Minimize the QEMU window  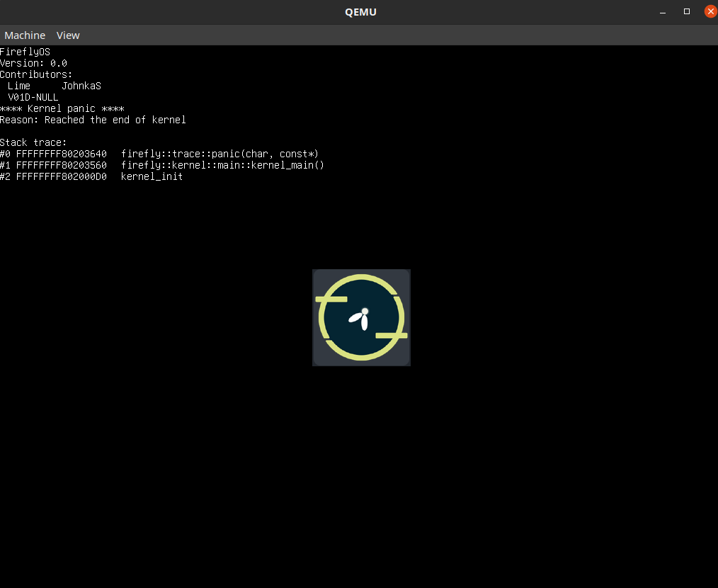(x=663, y=12)
